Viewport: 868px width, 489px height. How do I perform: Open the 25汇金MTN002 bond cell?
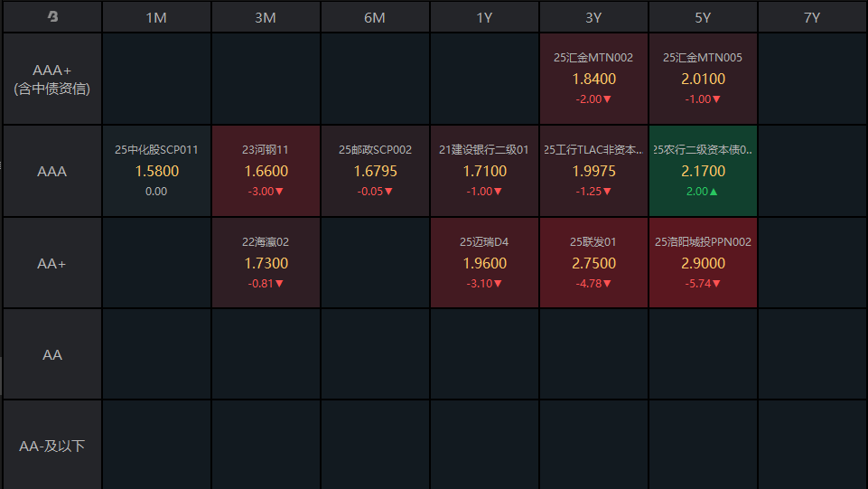[593, 79]
